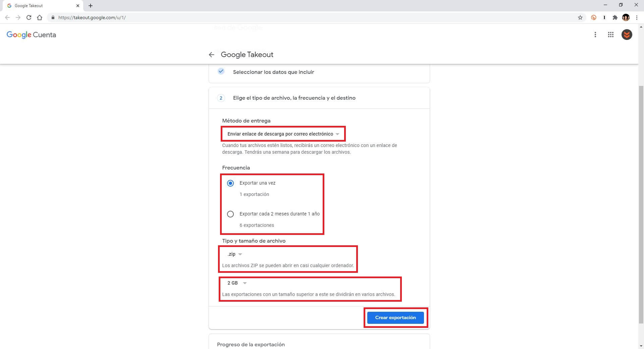Click the ZIP files description text
This screenshot has height=349, width=644.
[x=288, y=265]
